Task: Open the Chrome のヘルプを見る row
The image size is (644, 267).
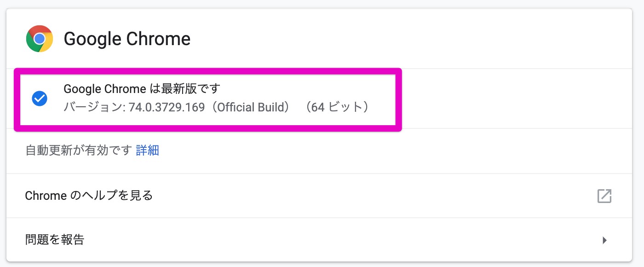Action: point(89,196)
